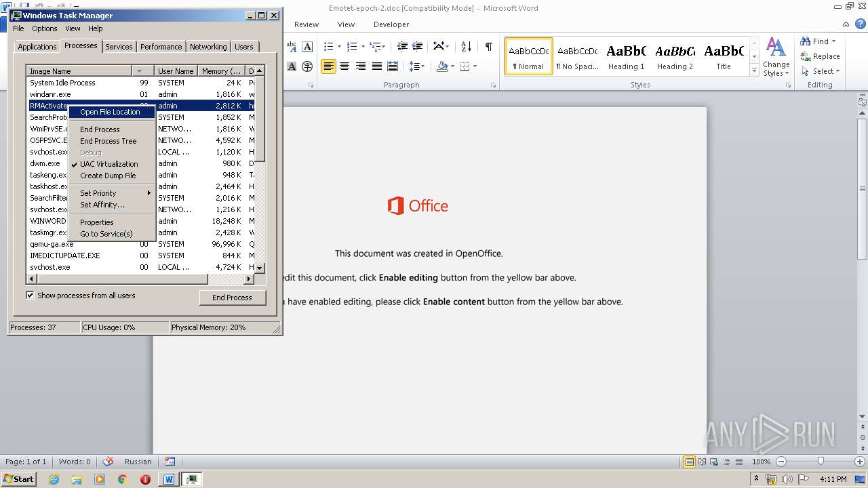Open the Review ribbon tab
868x488 pixels.
[x=307, y=24]
